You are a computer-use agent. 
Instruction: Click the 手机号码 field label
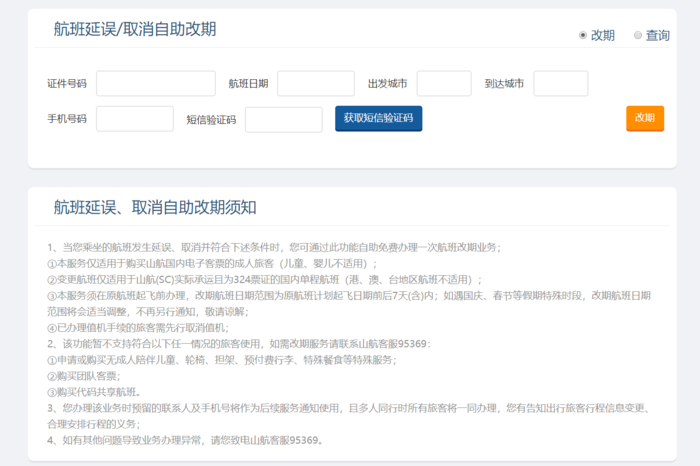click(x=67, y=119)
